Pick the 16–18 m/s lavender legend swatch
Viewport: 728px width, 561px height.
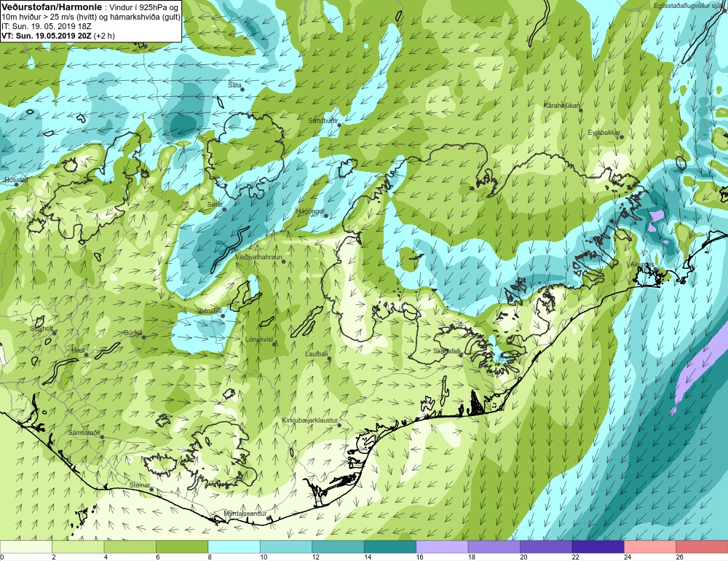(x=442, y=546)
